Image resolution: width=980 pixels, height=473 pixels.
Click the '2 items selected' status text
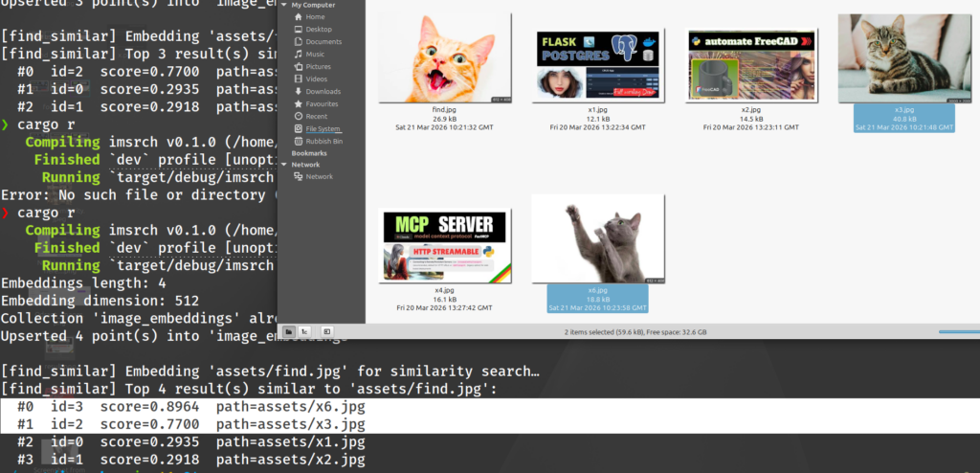pyautogui.click(x=635, y=332)
